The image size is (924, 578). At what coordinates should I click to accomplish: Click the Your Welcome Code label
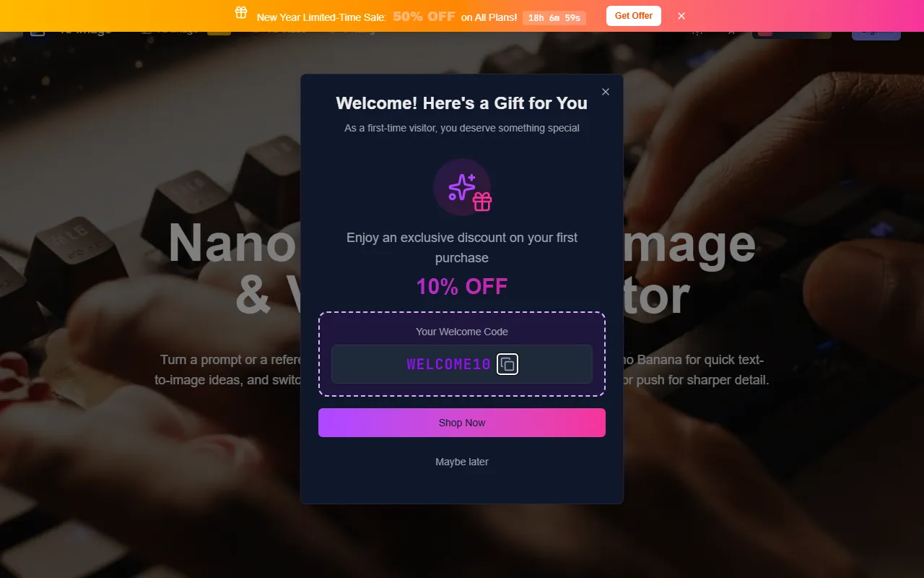coord(462,332)
